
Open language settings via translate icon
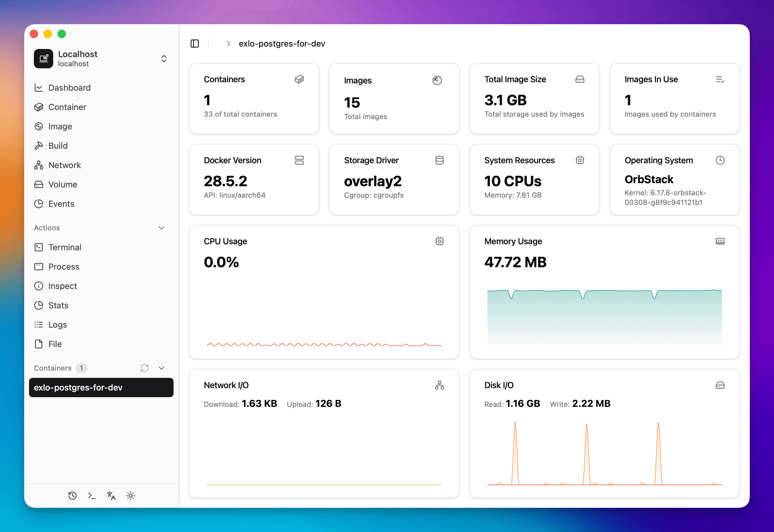tap(111, 496)
